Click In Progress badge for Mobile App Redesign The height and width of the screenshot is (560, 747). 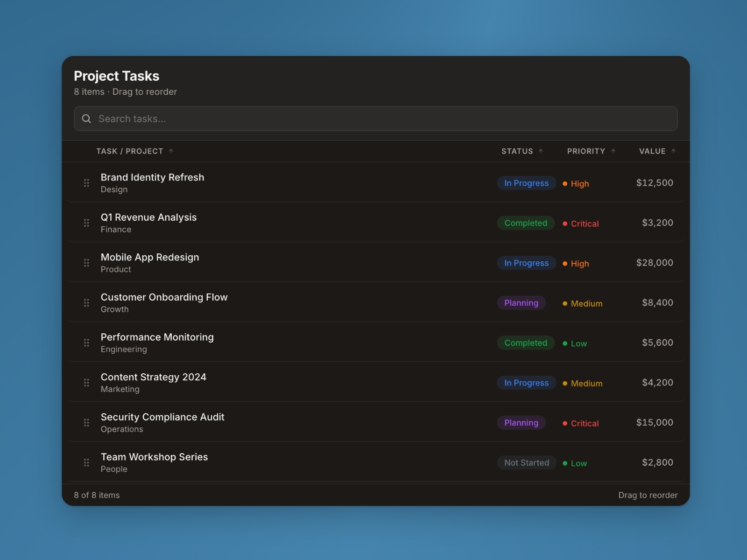click(526, 263)
